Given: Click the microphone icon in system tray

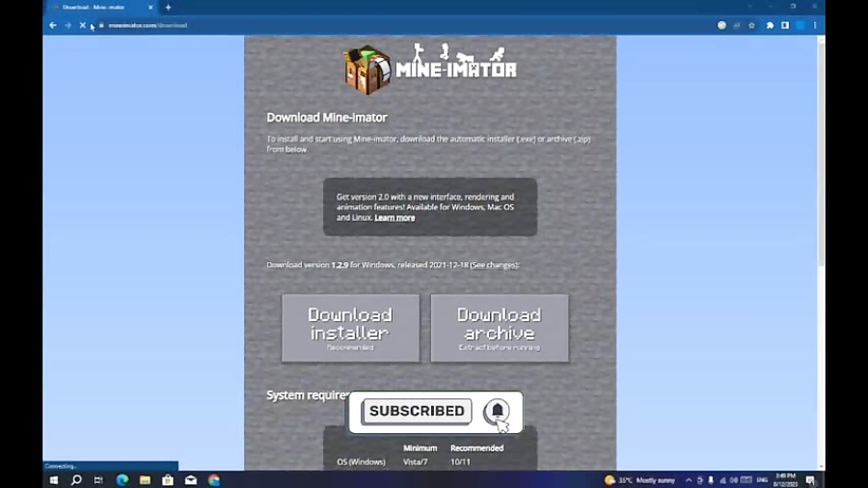Looking at the screenshot, I should [711, 480].
